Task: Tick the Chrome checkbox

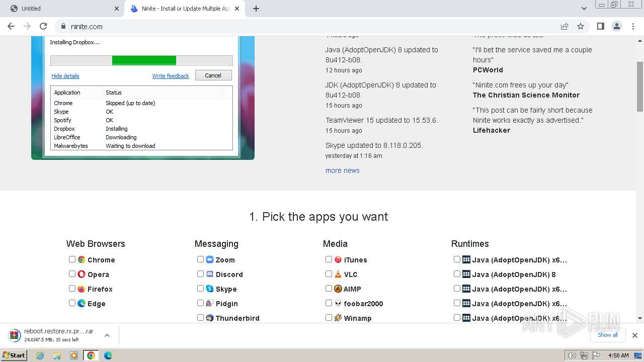Action: [72, 259]
